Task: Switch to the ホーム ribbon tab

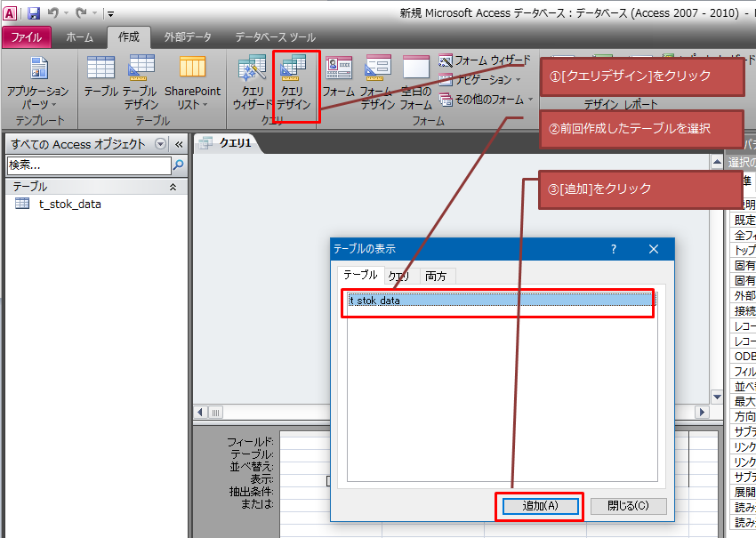Action: click(x=79, y=37)
